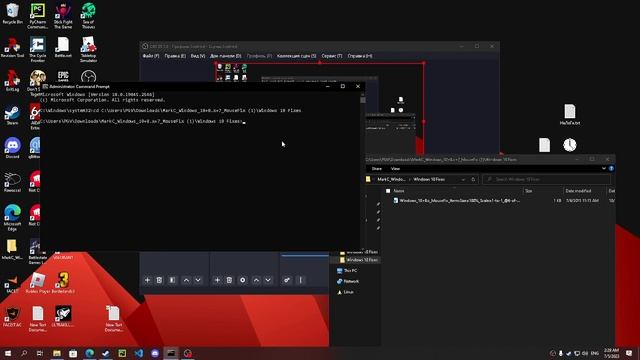Select Stick Fight The Game shortcut
The width and height of the screenshot is (640, 360).
[x=63, y=16]
